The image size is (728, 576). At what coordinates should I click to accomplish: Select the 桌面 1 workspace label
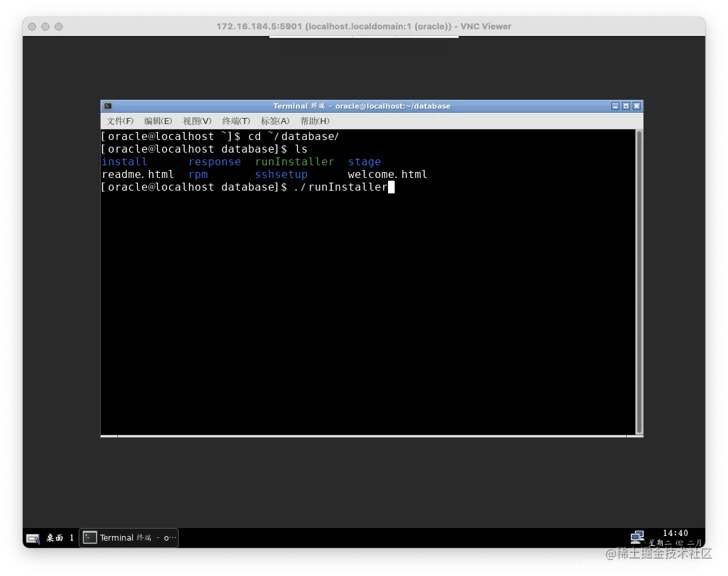[x=60, y=537]
